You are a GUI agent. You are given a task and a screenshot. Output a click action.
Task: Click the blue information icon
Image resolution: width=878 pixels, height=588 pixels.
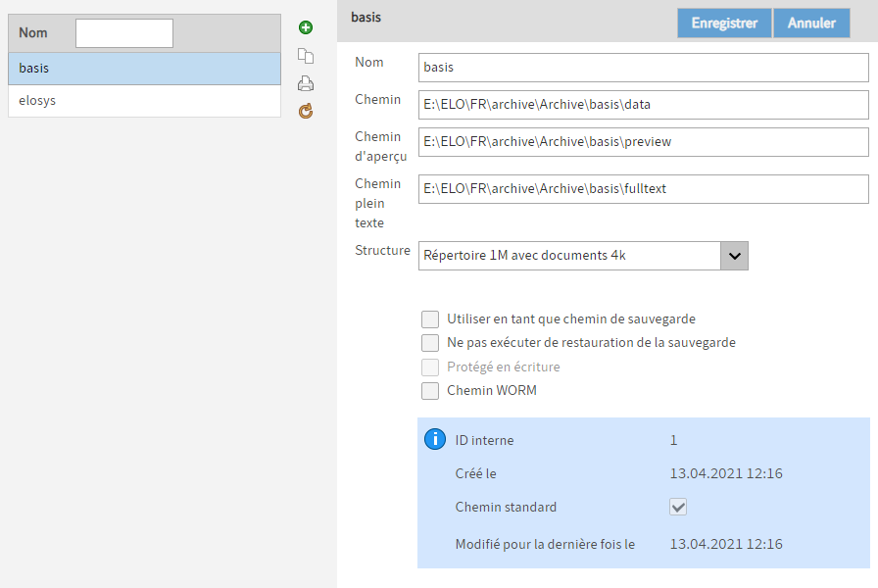coord(435,439)
